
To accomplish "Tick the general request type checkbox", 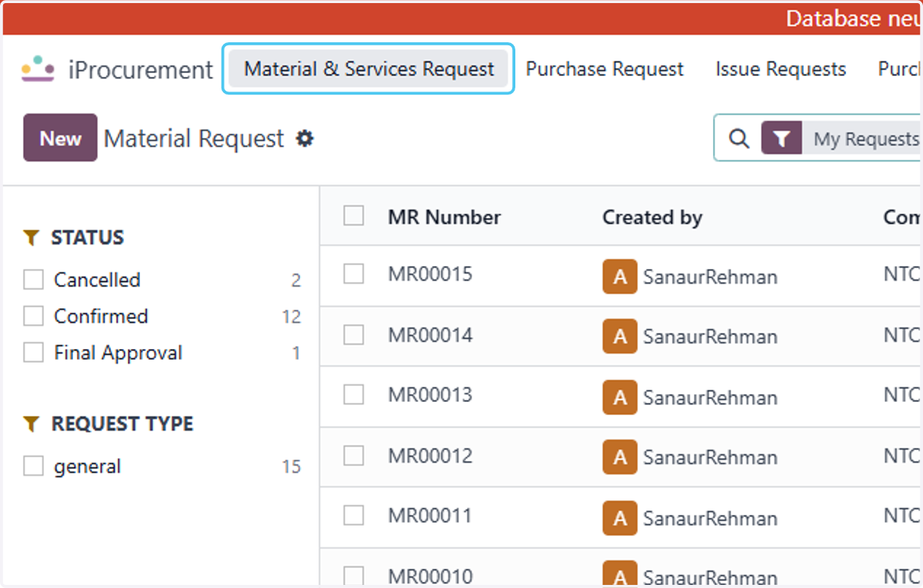I will [x=33, y=467].
